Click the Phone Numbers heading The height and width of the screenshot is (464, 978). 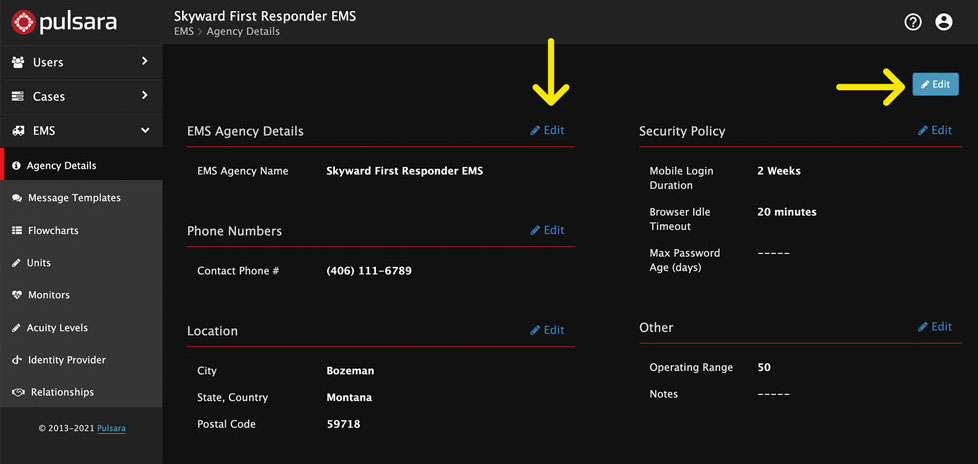235,231
